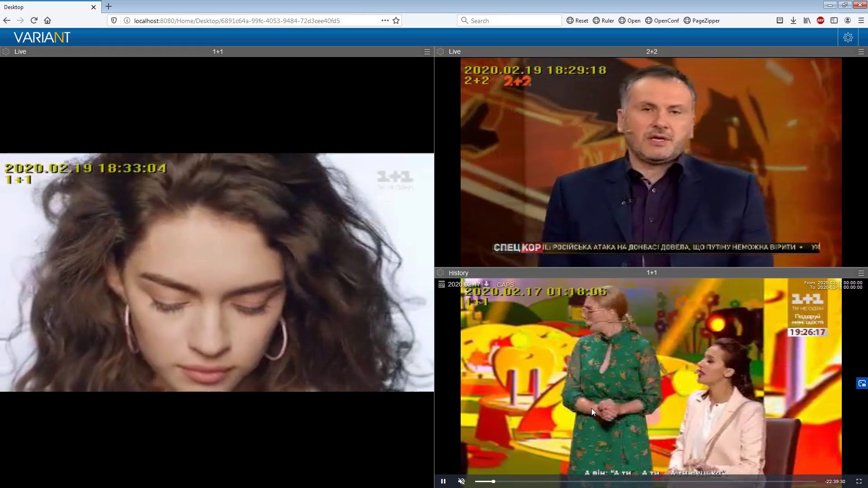The width and height of the screenshot is (868, 488).
Task: Click the Reset bookmark button
Action: [x=577, y=20]
